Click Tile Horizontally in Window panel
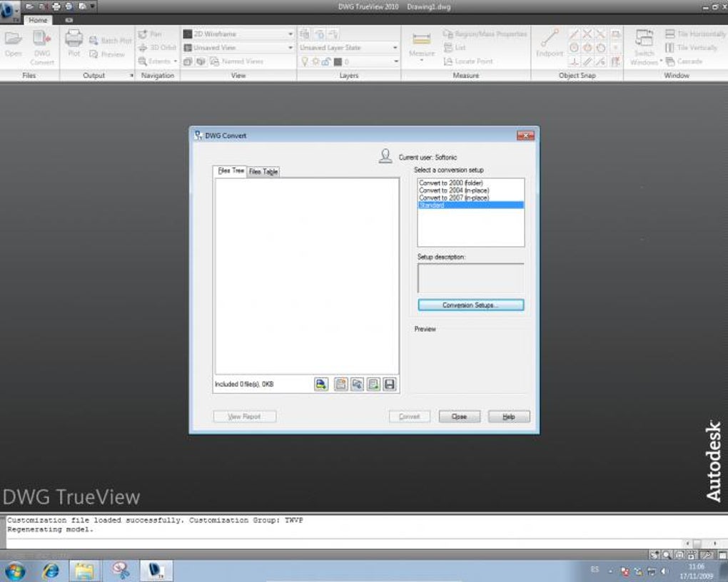 [x=695, y=34]
